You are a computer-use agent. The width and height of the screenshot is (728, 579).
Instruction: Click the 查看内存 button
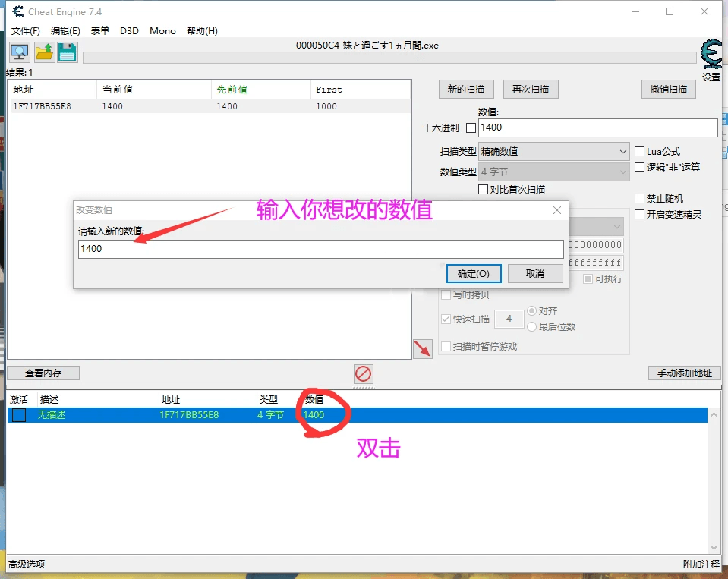coord(43,373)
